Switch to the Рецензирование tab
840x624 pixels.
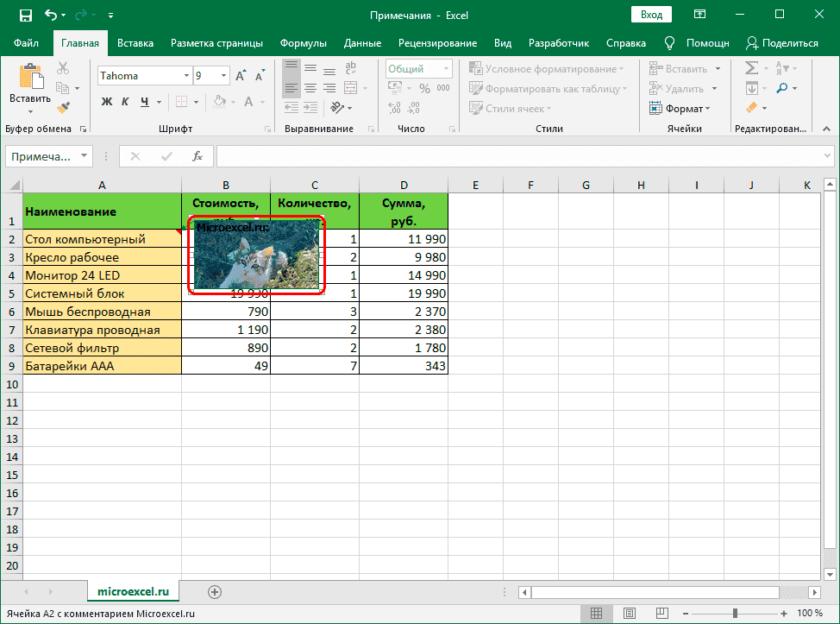pyautogui.click(x=436, y=43)
